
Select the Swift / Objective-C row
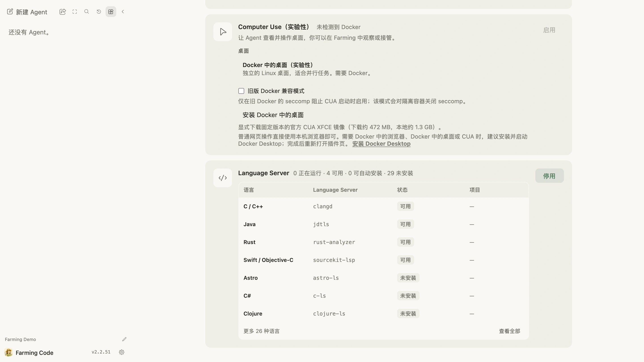click(383, 260)
